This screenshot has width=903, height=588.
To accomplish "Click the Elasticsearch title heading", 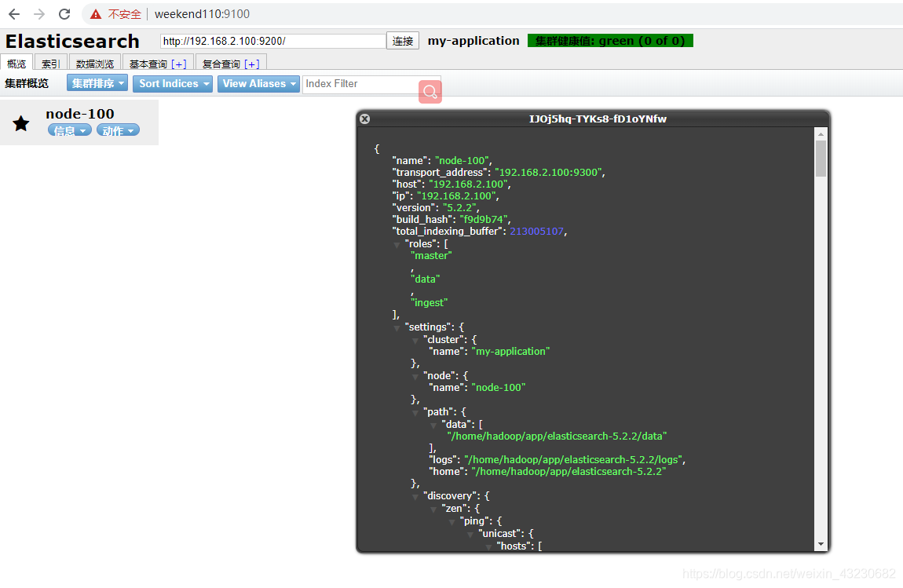I will point(72,41).
